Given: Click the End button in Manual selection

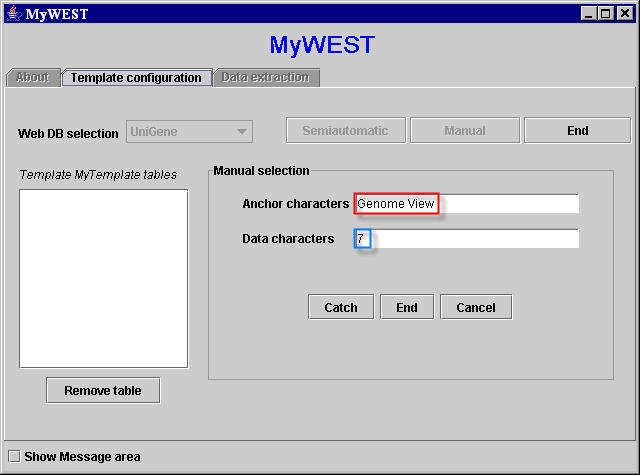Looking at the screenshot, I should coord(407,307).
